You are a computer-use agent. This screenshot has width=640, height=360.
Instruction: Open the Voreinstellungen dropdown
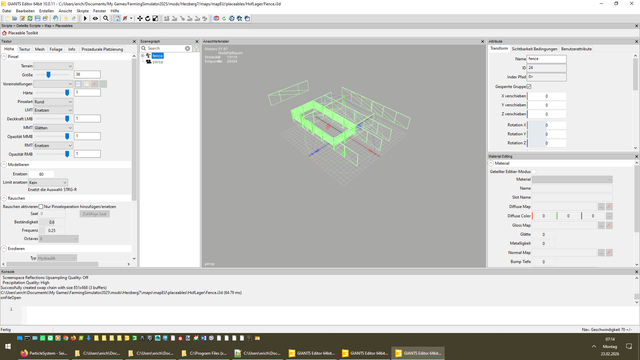pos(53,84)
